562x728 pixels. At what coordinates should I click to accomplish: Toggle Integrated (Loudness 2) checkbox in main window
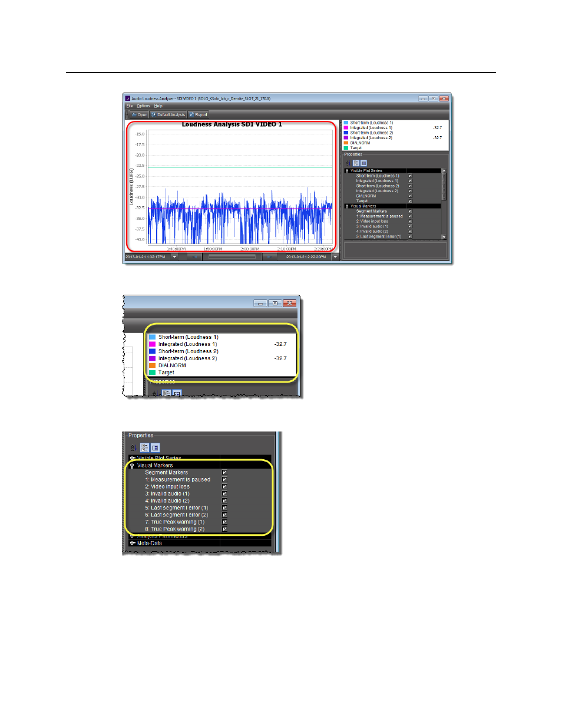pos(410,191)
